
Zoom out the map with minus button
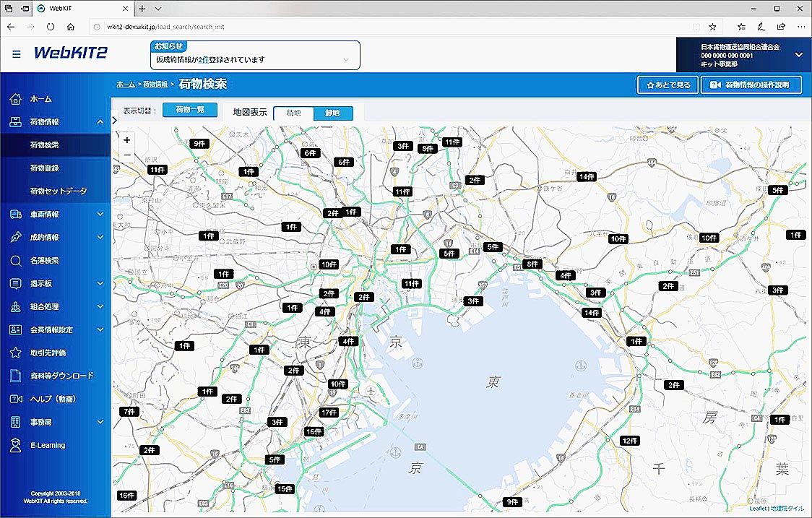point(127,155)
